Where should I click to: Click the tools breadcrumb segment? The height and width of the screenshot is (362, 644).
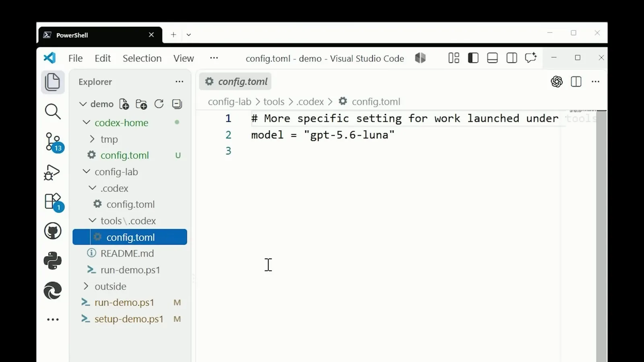274,102
